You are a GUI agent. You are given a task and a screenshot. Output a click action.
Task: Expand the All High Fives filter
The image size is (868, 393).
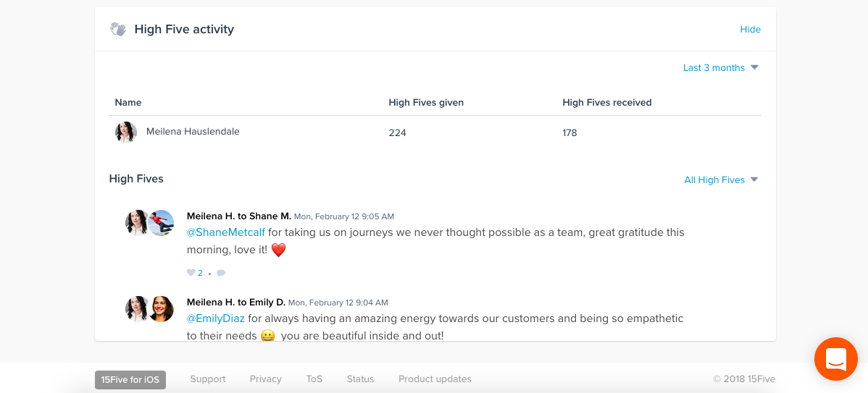coord(721,179)
